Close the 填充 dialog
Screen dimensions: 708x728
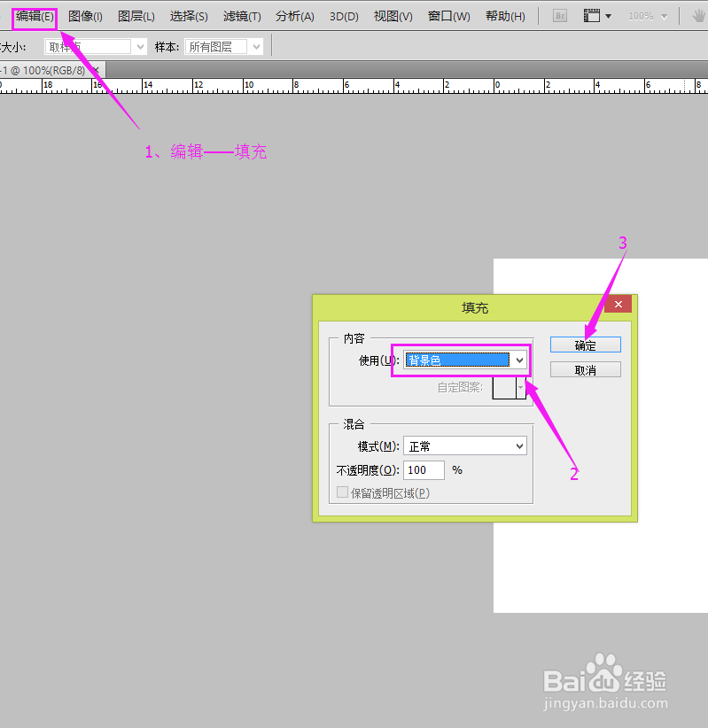pyautogui.click(x=618, y=304)
